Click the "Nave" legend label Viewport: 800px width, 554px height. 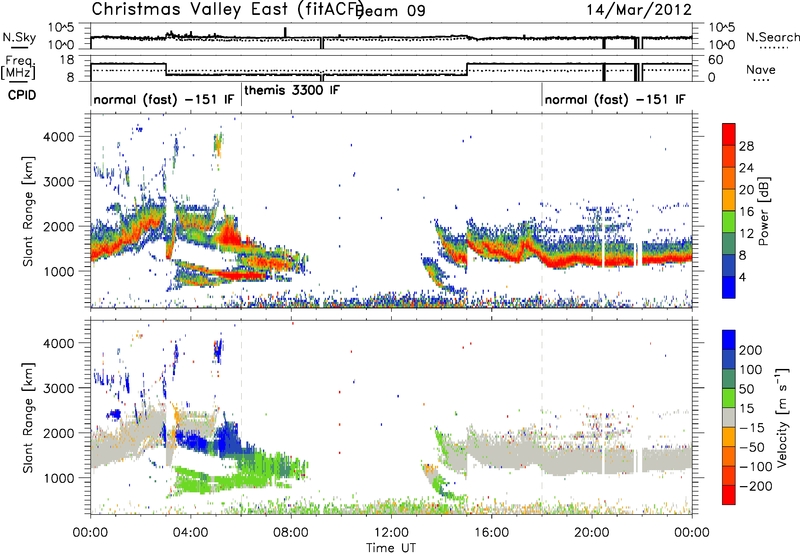[760, 70]
